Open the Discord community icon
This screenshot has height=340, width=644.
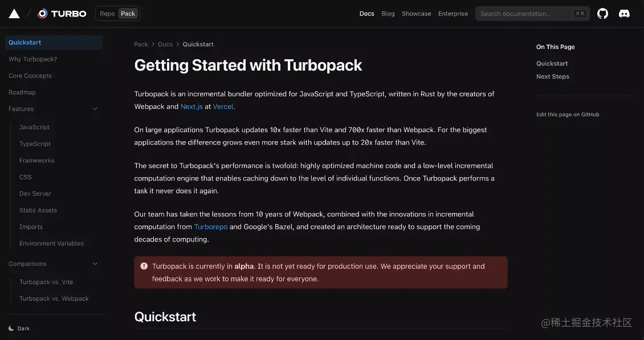[x=624, y=14]
